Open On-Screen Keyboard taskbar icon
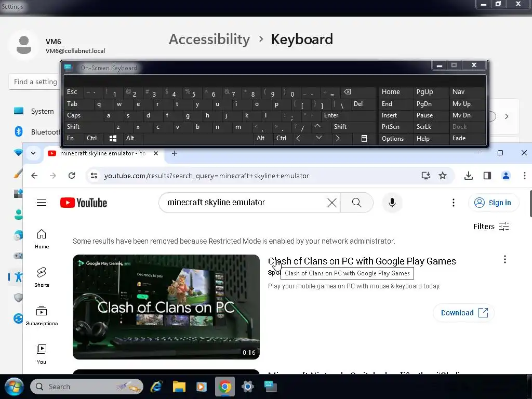This screenshot has height=399, width=532. [x=270, y=387]
